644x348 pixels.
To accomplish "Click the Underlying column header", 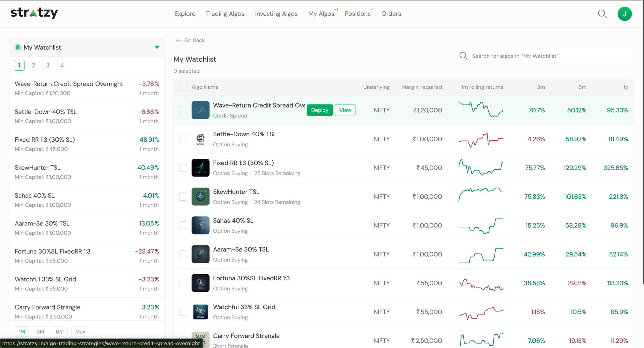I will pos(376,87).
